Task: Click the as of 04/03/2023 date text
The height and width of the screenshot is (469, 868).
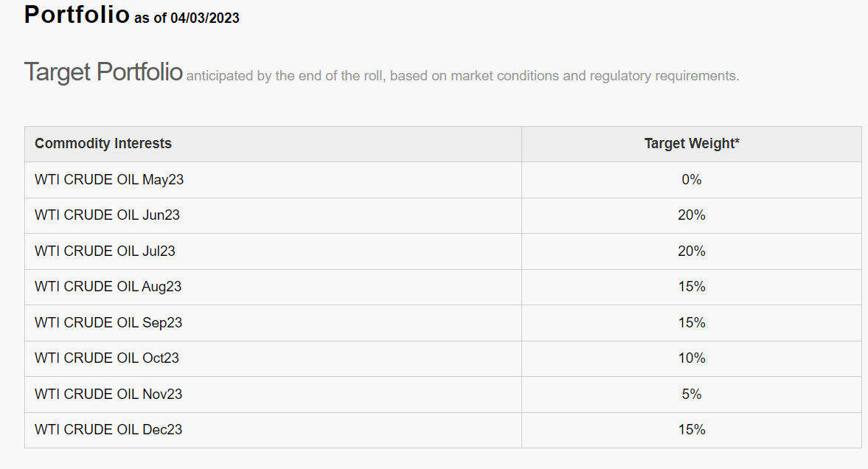Action: pos(187,18)
